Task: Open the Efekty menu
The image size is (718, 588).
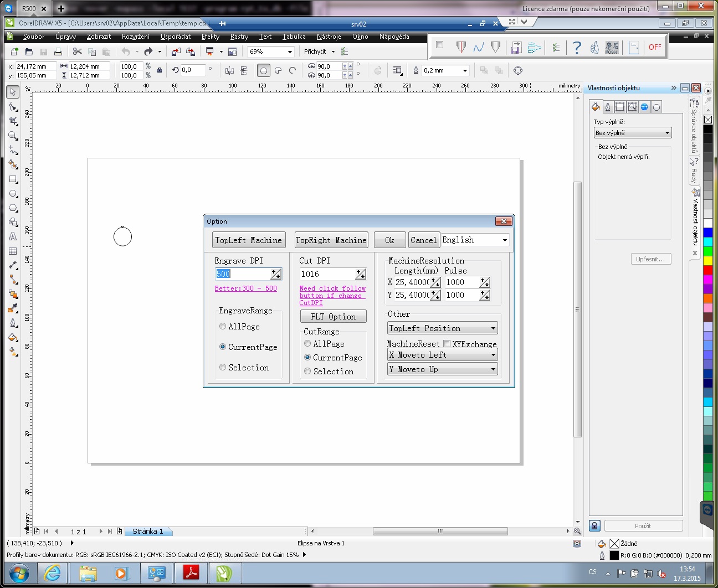Action: [210, 37]
